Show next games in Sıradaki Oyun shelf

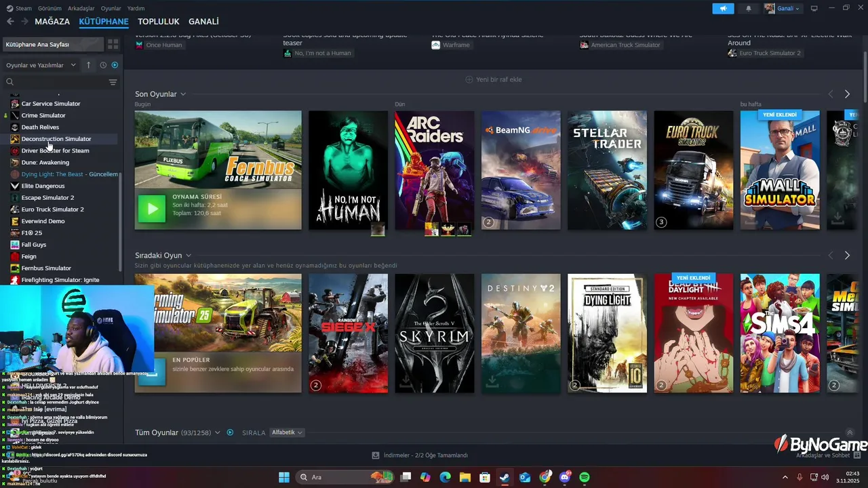coord(847,256)
